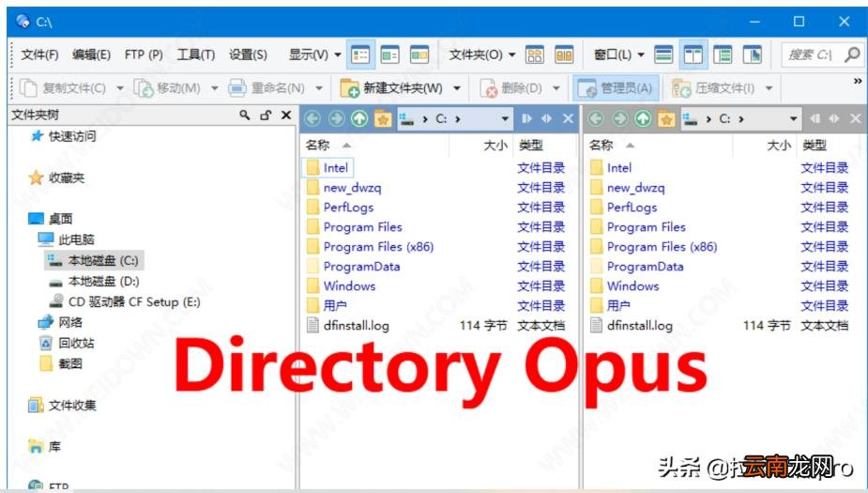The width and height of the screenshot is (868, 493).
Task: Expand the 复制文件(C) dropdown arrow
Action: coord(119,87)
